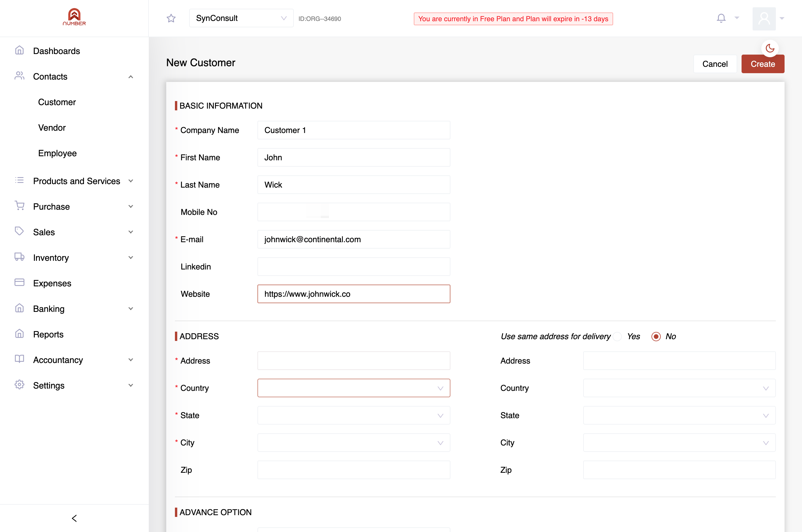Open notifications bell icon
The image size is (802, 532).
click(721, 18)
